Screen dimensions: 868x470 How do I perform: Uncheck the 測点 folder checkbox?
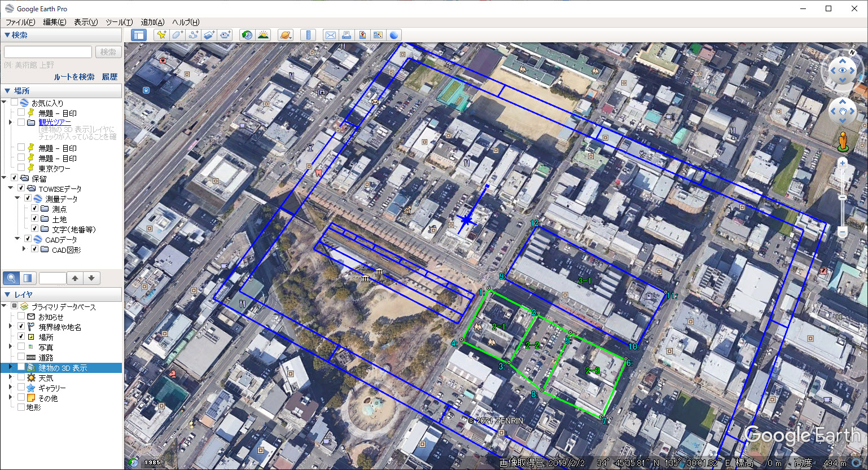pos(34,209)
